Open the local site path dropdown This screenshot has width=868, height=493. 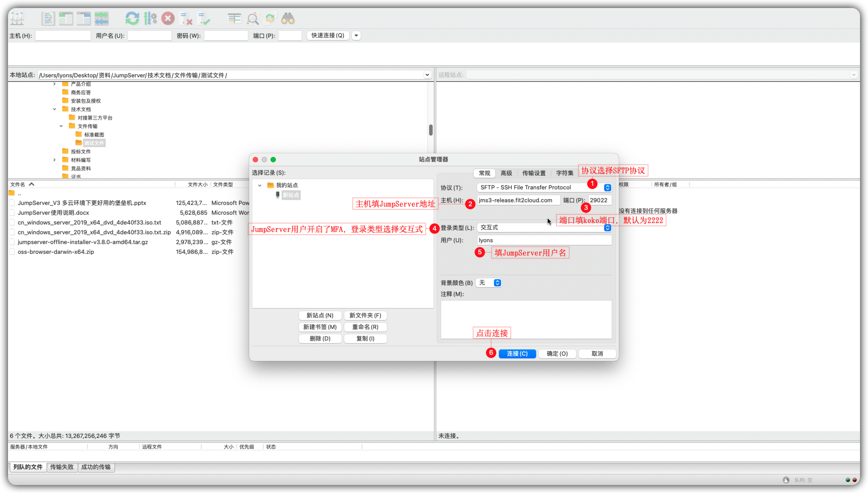[427, 75]
